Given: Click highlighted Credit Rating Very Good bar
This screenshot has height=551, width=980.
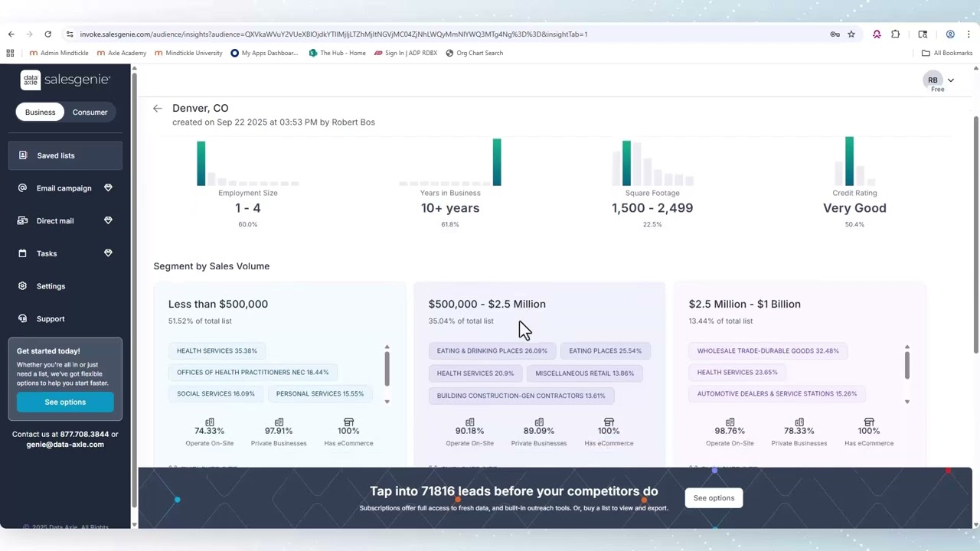Looking at the screenshot, I should click(x=849, y=161).
